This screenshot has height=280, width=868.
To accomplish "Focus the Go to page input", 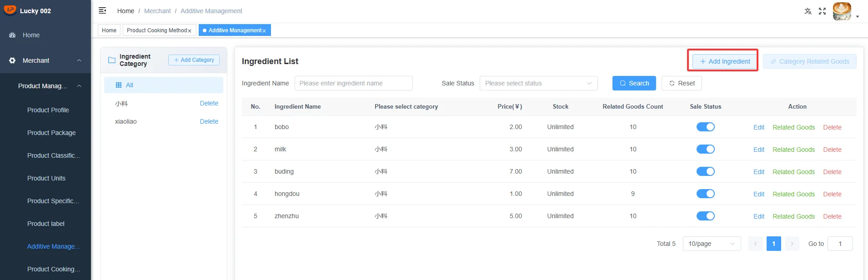I will [840, 244].
